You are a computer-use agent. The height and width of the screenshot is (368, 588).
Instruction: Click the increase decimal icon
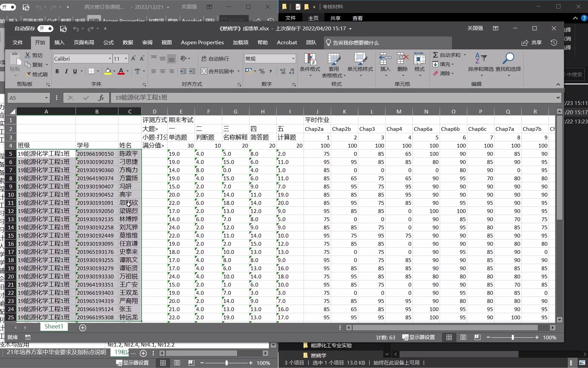click(x=283, y=71)
